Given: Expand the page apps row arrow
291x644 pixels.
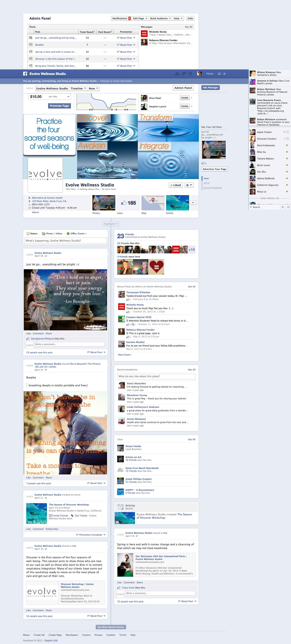Looking at the screenshot, I should tap(193, 203).
